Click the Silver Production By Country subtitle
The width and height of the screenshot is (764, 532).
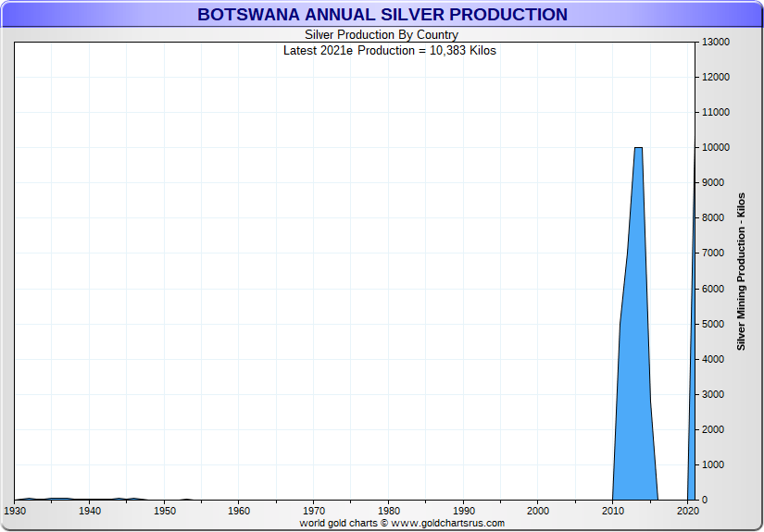coord(382,35)
